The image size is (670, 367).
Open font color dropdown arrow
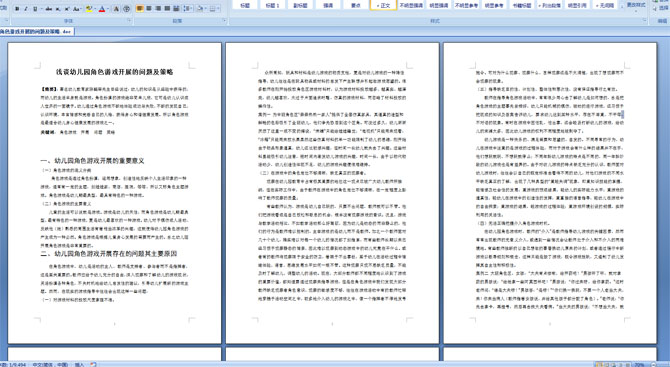tap(108, 9)
